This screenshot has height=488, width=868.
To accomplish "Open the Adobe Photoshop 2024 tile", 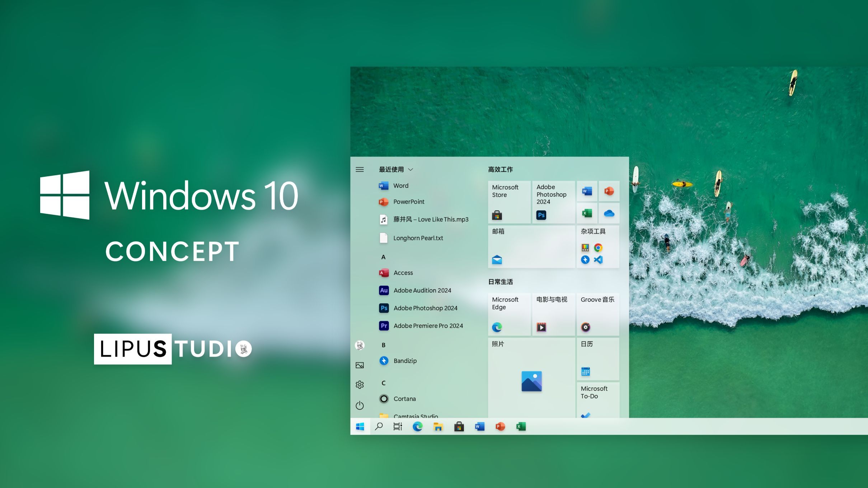I will 553,202.
